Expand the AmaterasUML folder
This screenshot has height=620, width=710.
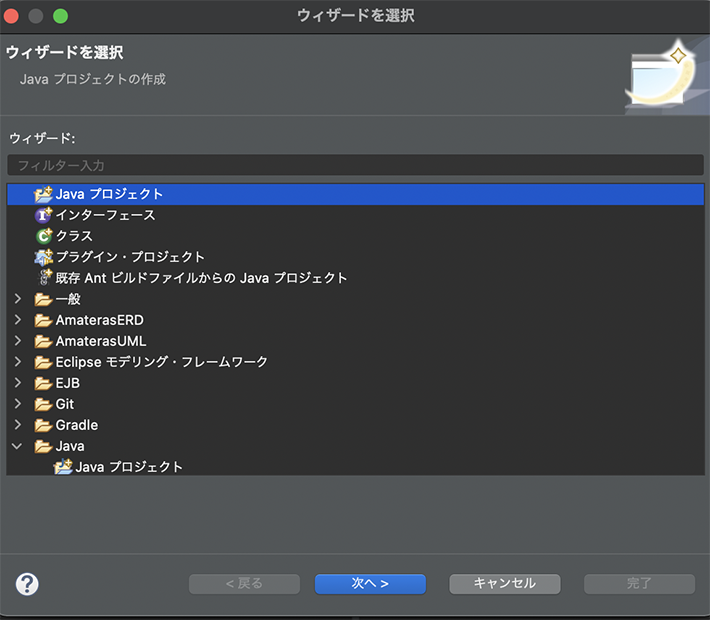[18, 341]
